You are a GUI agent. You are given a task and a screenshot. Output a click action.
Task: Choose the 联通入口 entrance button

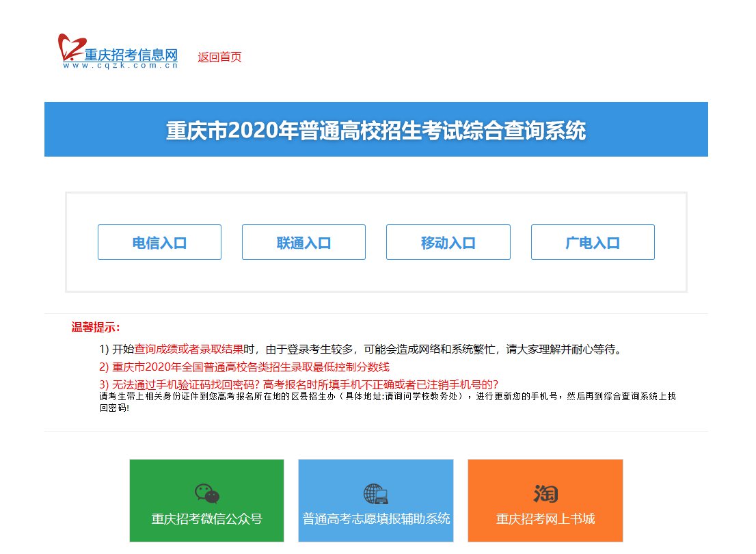click(x=303, y=242)
